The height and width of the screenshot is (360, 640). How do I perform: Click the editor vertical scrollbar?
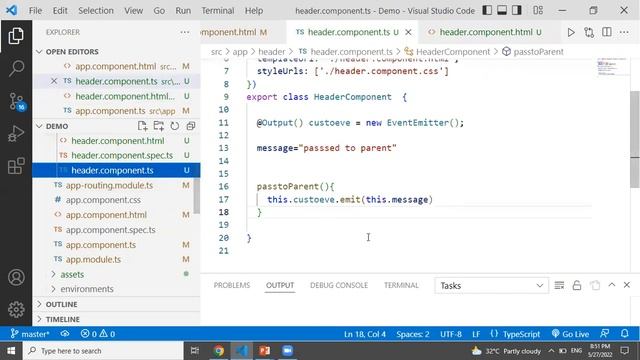pyautogui.click(x=635, y=139)
